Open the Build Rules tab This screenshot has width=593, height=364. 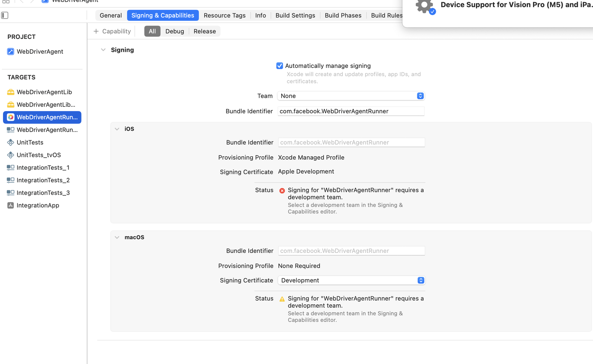pos(386,15)
